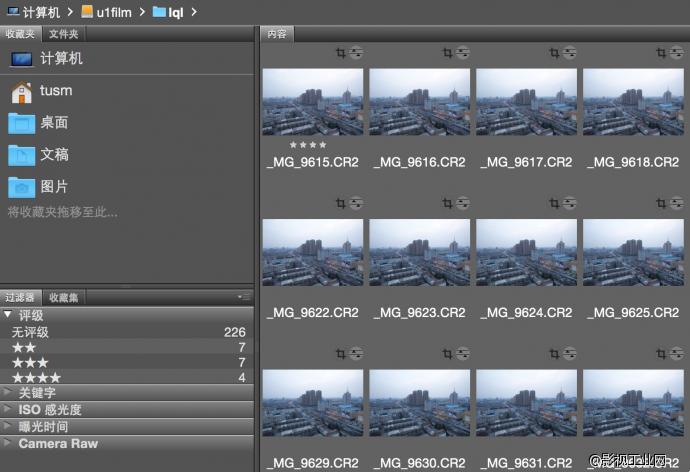Go to u1film in the path bar
Viewport: 690px width, 472px height.
pyautogui.click(x=106, y=12)
